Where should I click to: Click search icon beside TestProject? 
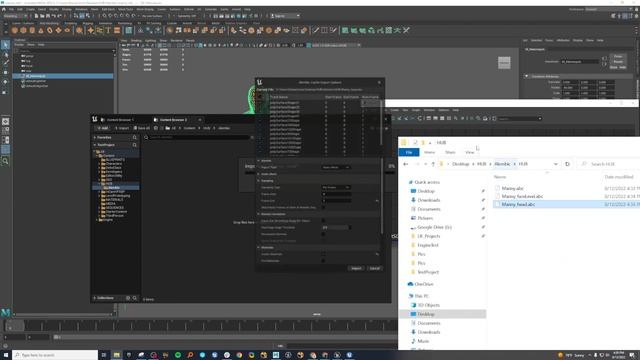pos(134,145)
